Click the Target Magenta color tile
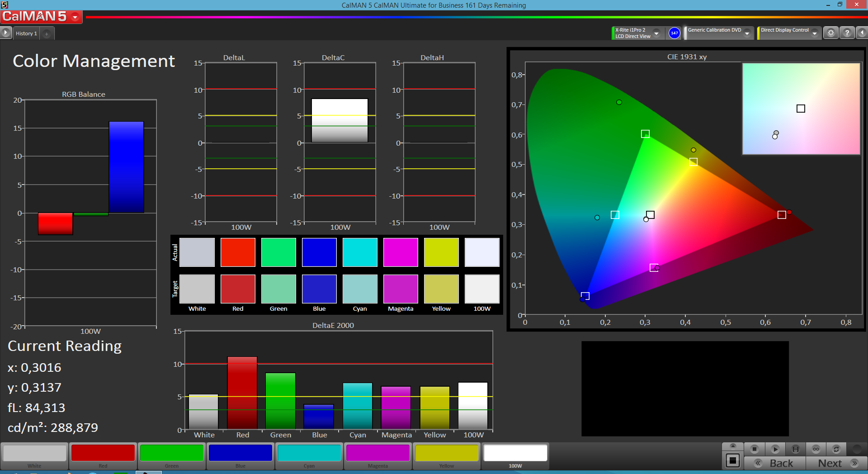The width and height of the screenshot is (868, 474). 401,289
